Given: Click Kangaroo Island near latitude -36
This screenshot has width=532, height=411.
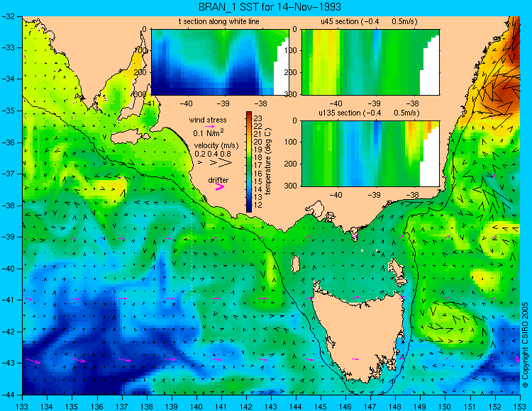Looking at the screenshot, I should [x=131, y=137].
